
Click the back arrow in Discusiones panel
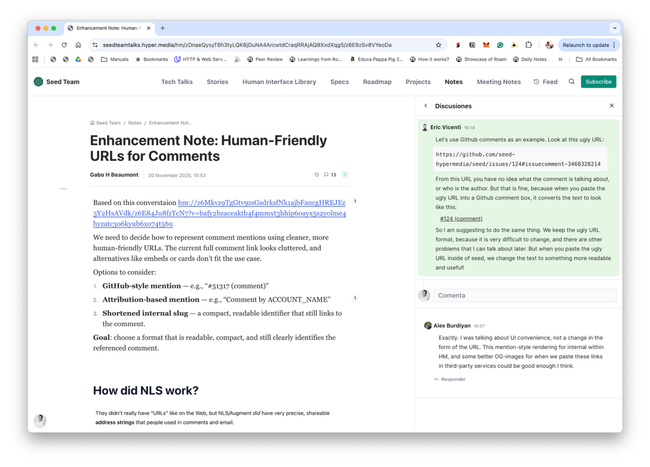click(426, 106)
